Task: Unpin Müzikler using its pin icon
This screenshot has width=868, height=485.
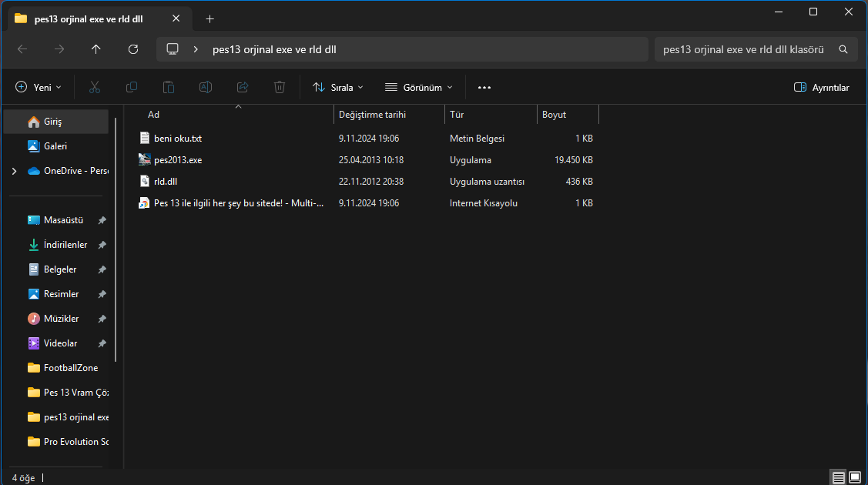Action: pyautogui.click(x=102, y=319)
